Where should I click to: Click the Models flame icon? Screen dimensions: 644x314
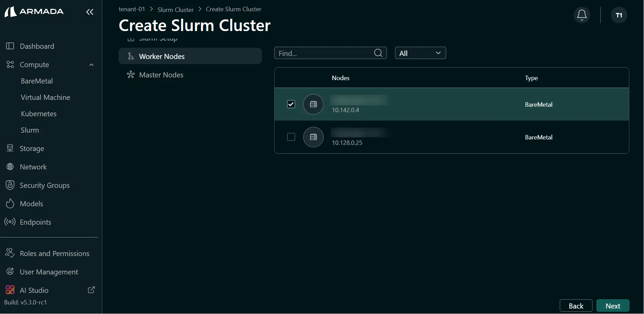click(10, 204)
